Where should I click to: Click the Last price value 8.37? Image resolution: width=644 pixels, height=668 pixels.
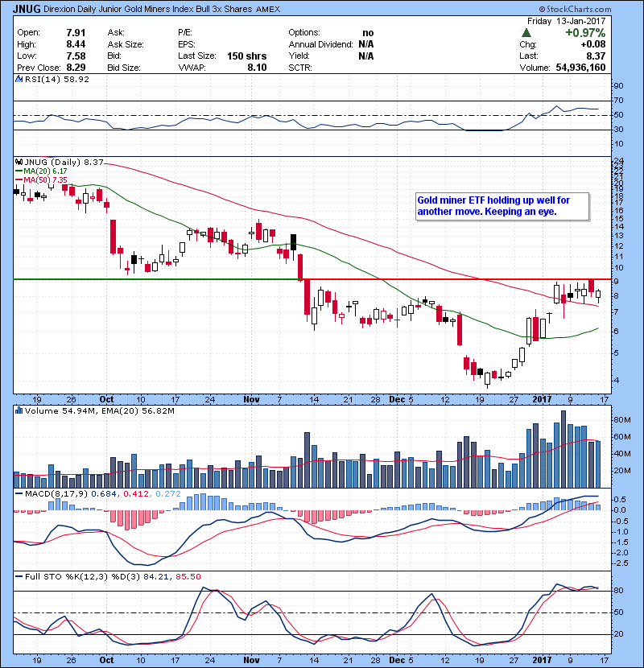[x=596, y=56]
